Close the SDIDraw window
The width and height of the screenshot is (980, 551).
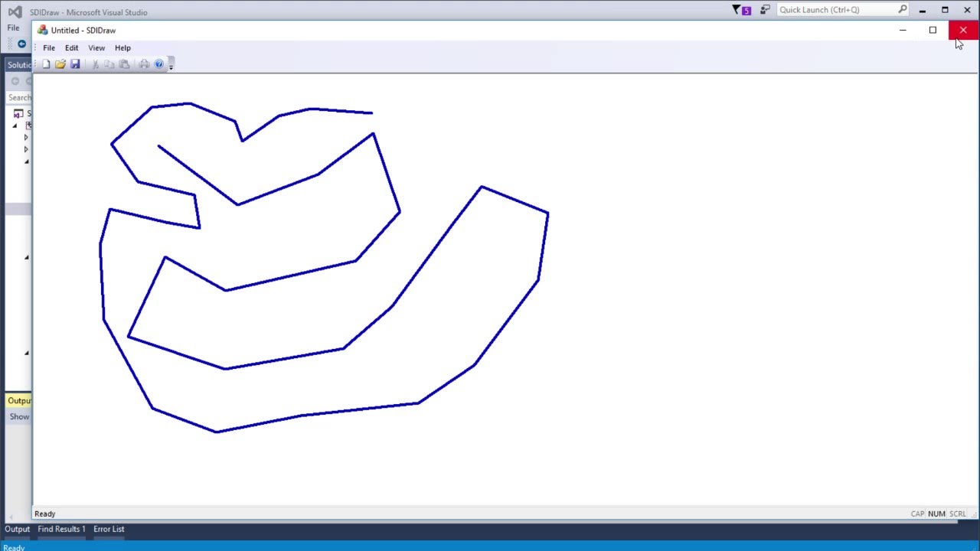pos(962,30)
